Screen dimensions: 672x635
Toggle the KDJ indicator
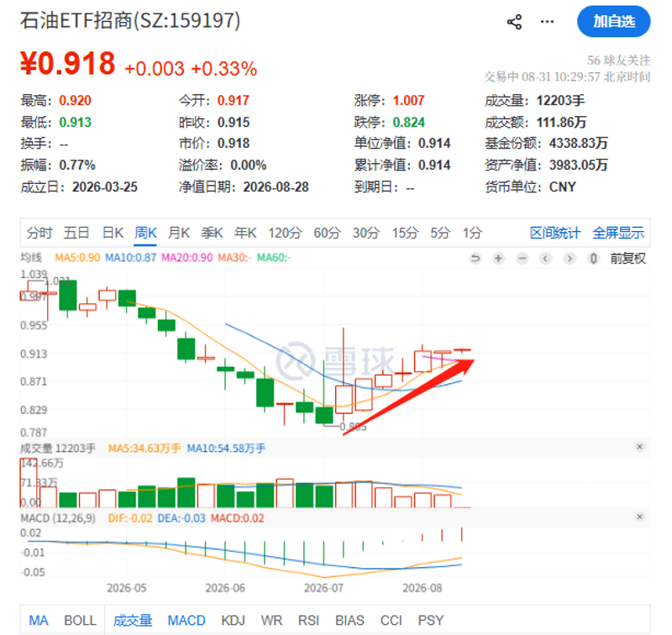[x=233, y=621]
